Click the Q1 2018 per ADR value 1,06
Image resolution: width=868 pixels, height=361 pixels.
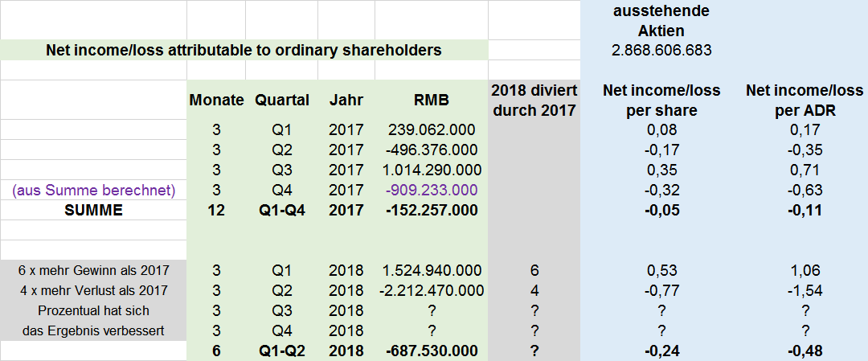[804, 270]
